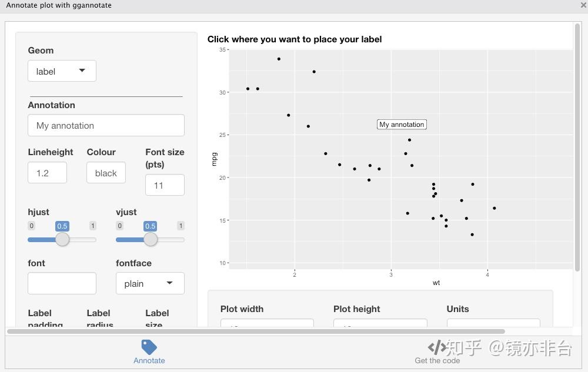588x372 pixels.
Task: Click the My annotation label on plot
Action: tap(402, 125)
